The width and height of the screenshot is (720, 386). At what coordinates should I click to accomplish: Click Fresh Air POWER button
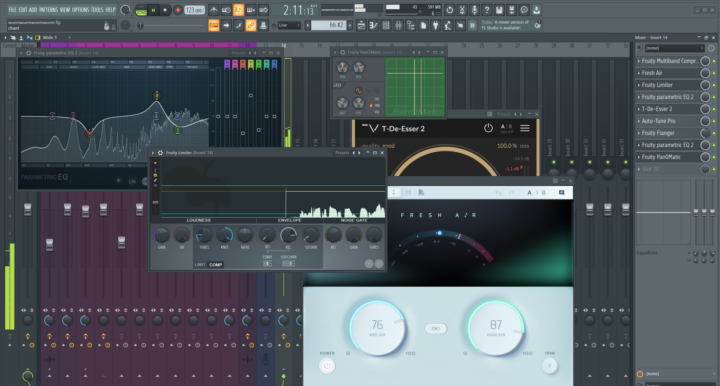(327, 366)
